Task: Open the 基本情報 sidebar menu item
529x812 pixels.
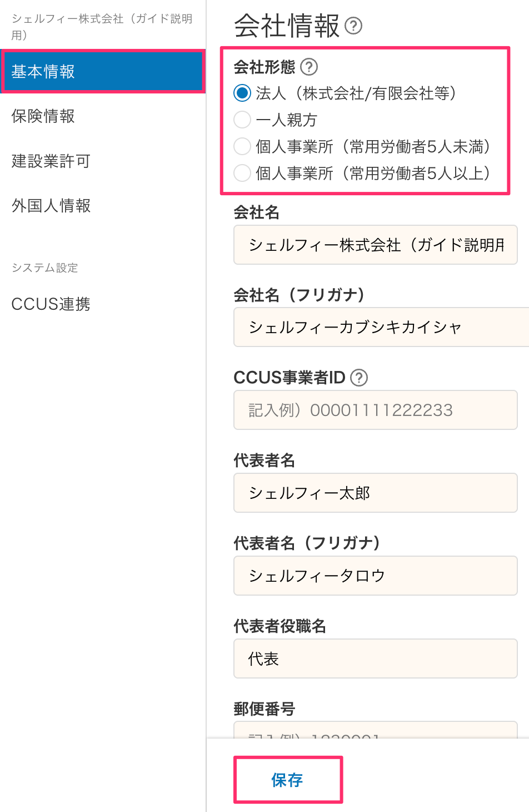Action: (x=103, y=71)
